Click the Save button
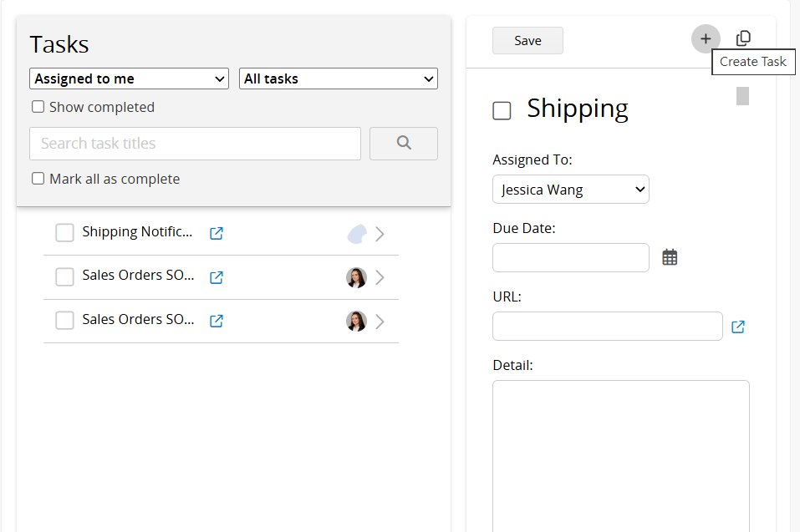Viewport: 800px width, 532px height. tap(527, 41)
